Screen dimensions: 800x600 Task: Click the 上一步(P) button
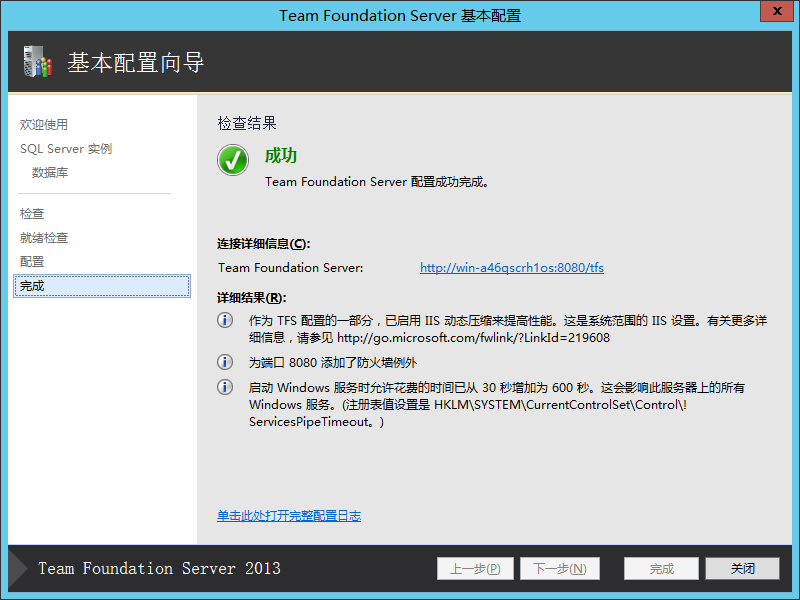475,568
